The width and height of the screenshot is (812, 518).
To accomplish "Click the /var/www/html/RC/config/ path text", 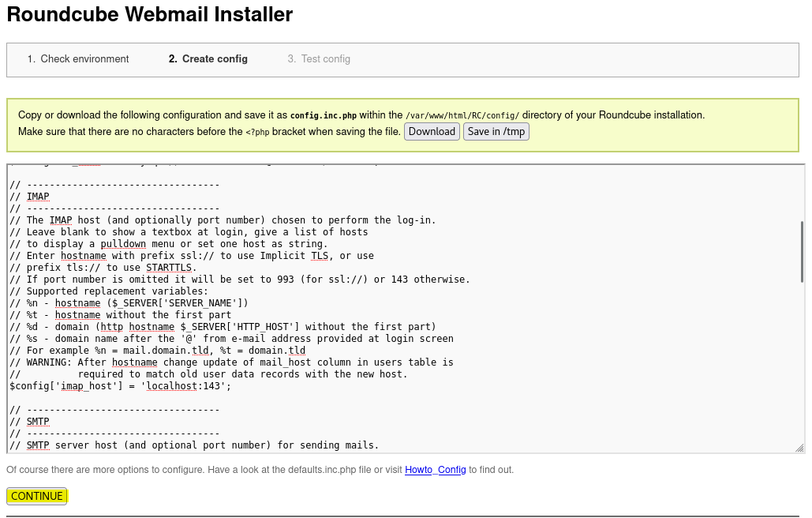I will (462, 115).
